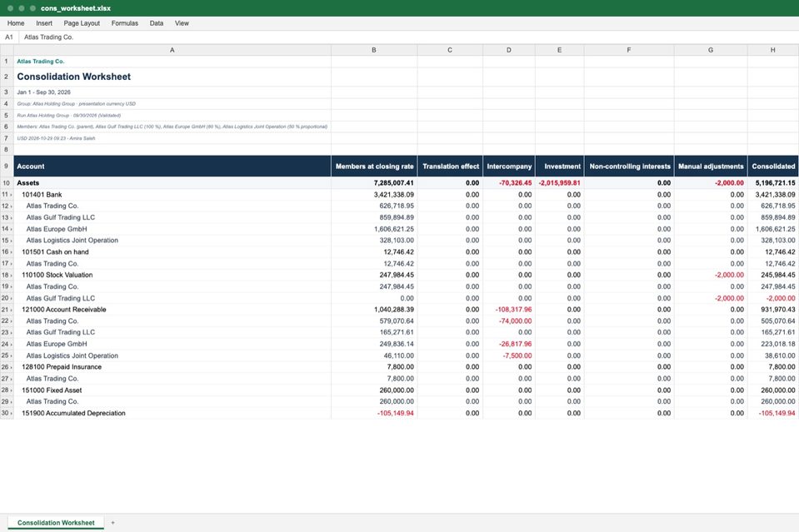Select the row 9 header number
The height and width of the screenshot is (532, 799).
coord(7,166)
